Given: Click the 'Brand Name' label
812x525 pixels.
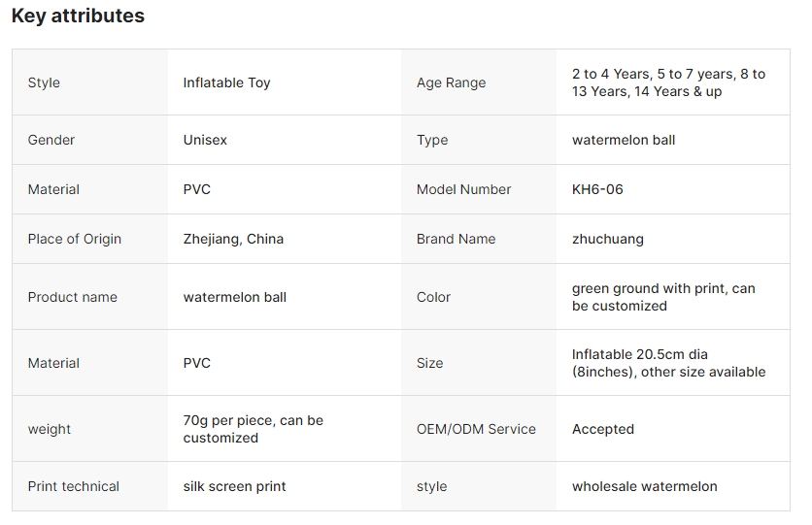Looking at the screenshot, I should [x=456, y=239].
